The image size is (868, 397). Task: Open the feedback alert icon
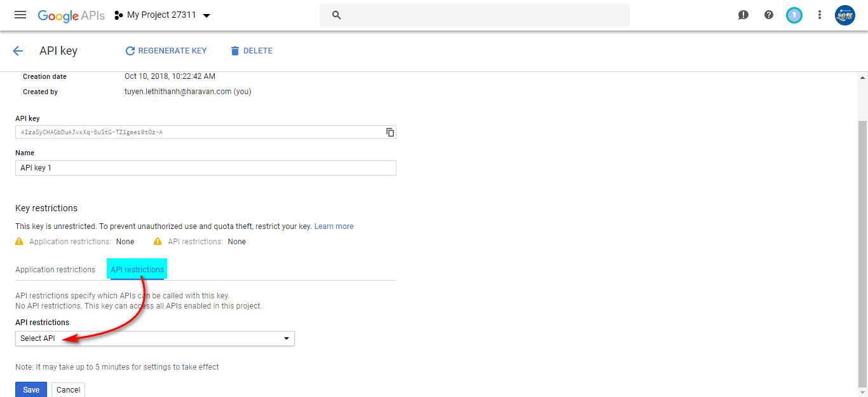pos(743,15)
